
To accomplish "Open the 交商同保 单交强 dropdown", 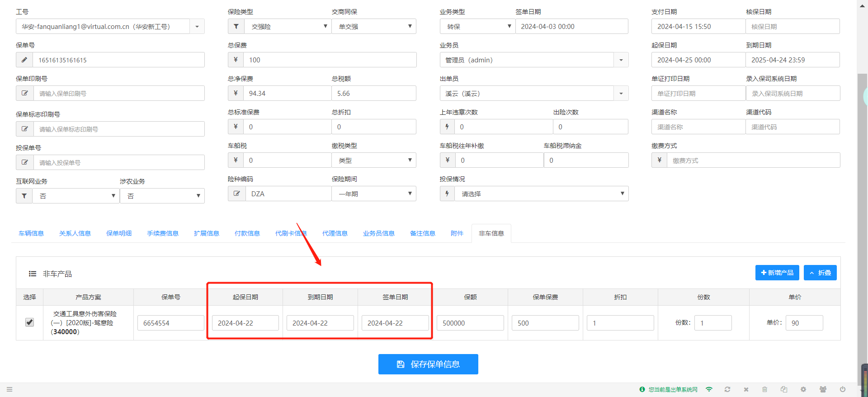I will click(x=374, y=26).
